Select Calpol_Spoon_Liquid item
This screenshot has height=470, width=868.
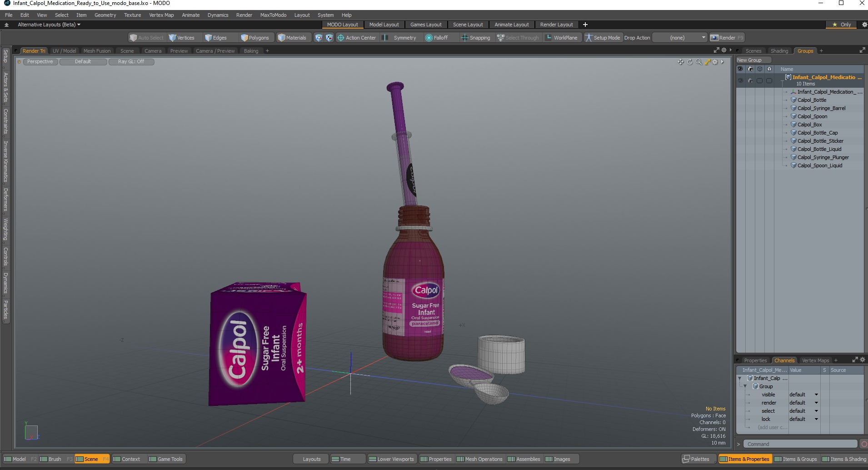click(x=820, y=165)
